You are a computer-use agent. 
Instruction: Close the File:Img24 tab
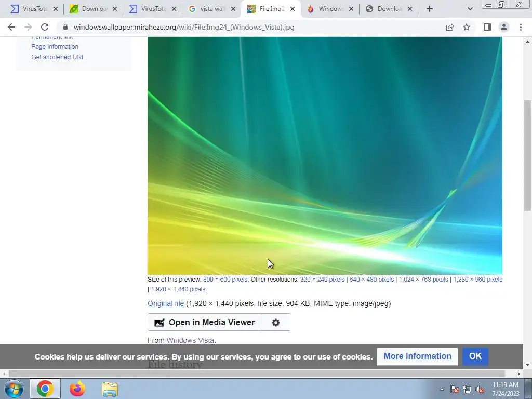coord(292,9)
